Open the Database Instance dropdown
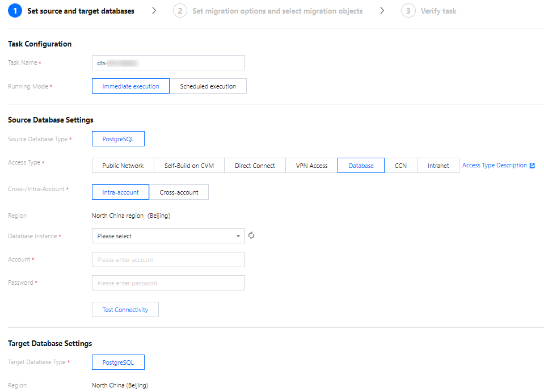The width and height of the screenshot is (544, 392). tap(168, 236)
